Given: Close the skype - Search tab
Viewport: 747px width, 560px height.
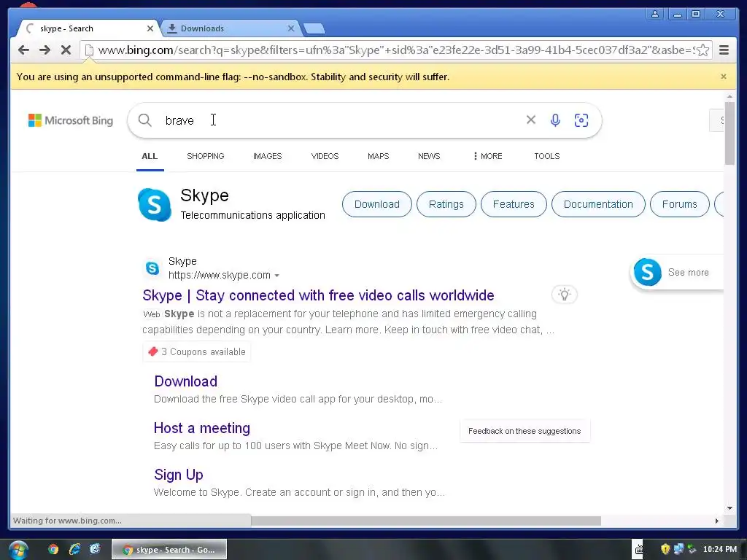Looking at the screenshot, I should (x=150, y=28).
